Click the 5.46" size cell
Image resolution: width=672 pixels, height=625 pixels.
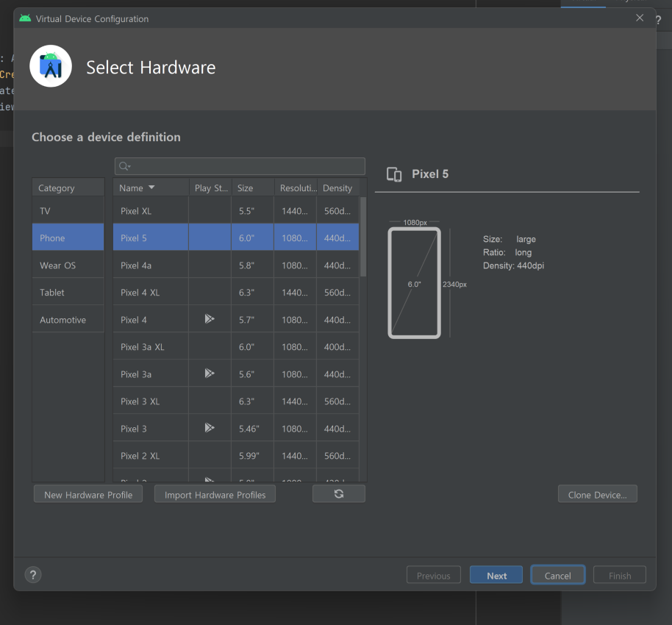pyautogui.click(x=252, y=429)
